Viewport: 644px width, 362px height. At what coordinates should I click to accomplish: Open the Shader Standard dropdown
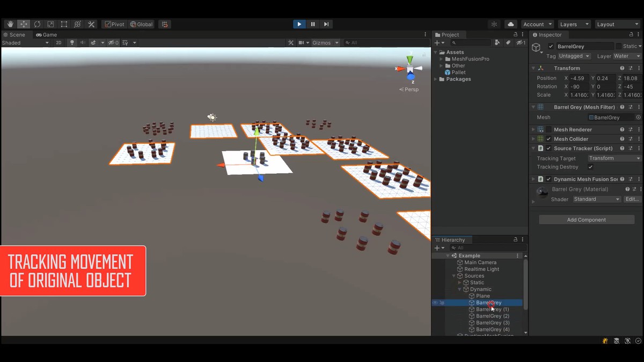(596, 199)
